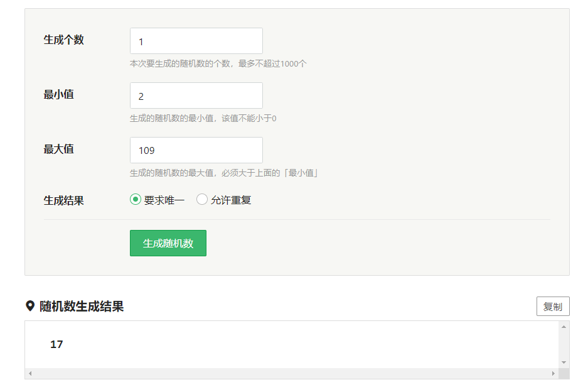
Task: Click the result value 17
Action: pyautogui.click(x=56, y=344)
